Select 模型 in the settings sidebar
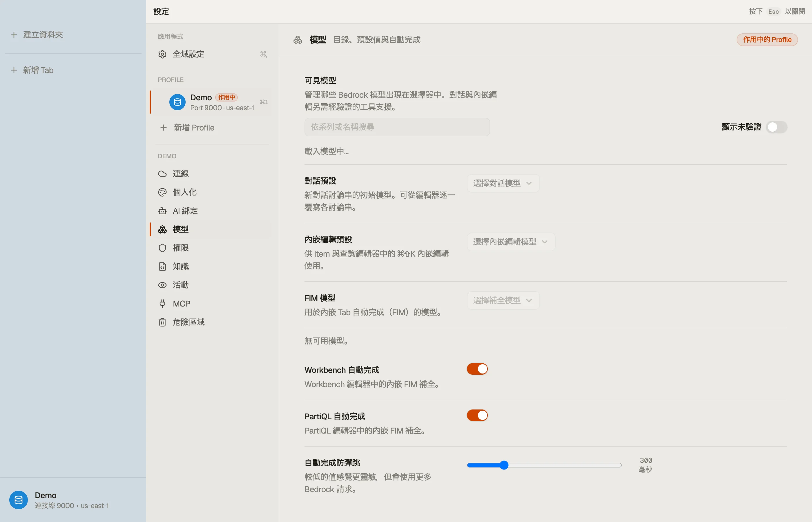This screenshot has height=522, width=812. 211,229
